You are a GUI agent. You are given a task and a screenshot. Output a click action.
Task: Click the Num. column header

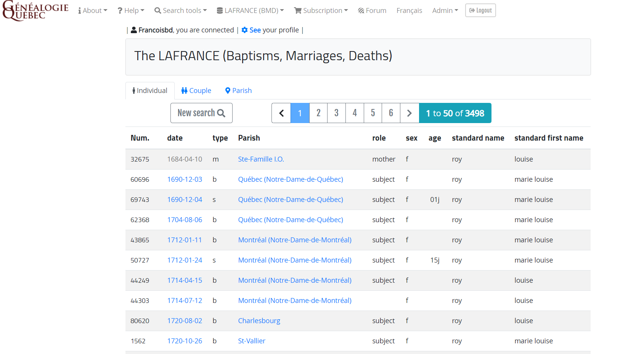pyautogui.click(x=140, y=138)
